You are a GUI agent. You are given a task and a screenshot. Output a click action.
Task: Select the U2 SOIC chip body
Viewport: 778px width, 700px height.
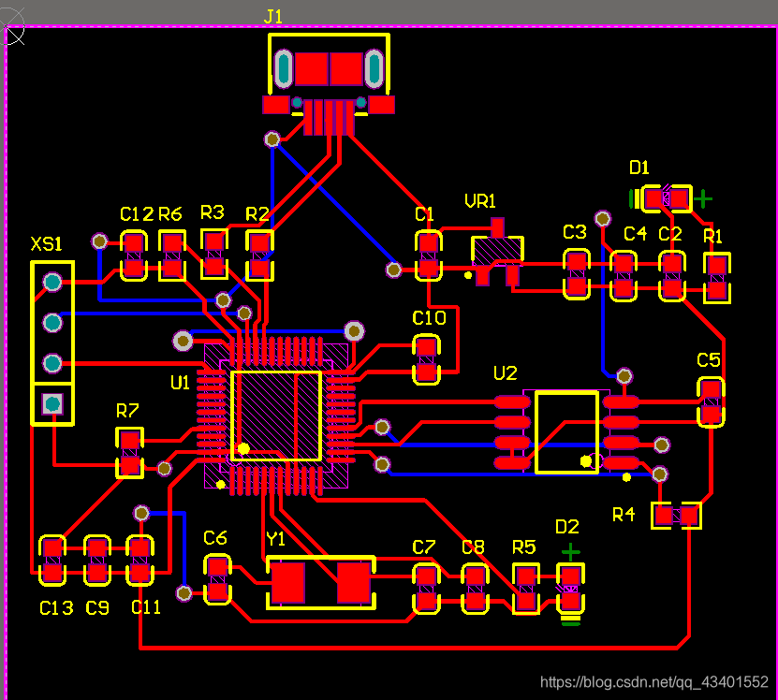[x=566, y=431]
